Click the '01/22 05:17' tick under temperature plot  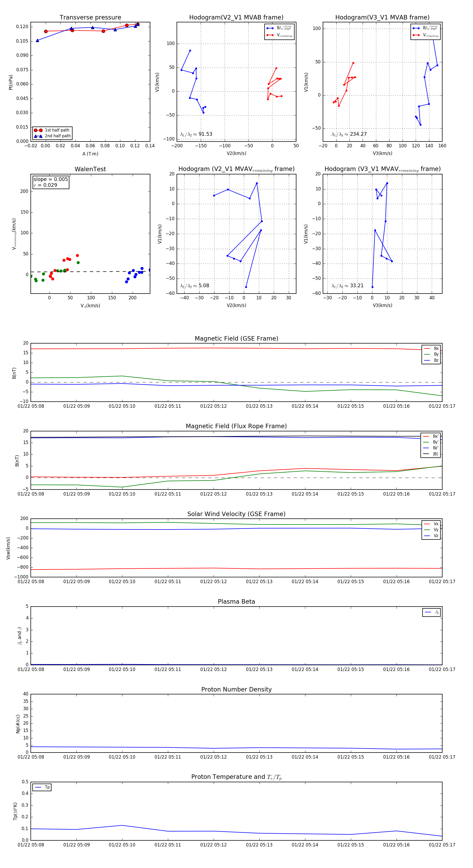click(x=442, y=845)
